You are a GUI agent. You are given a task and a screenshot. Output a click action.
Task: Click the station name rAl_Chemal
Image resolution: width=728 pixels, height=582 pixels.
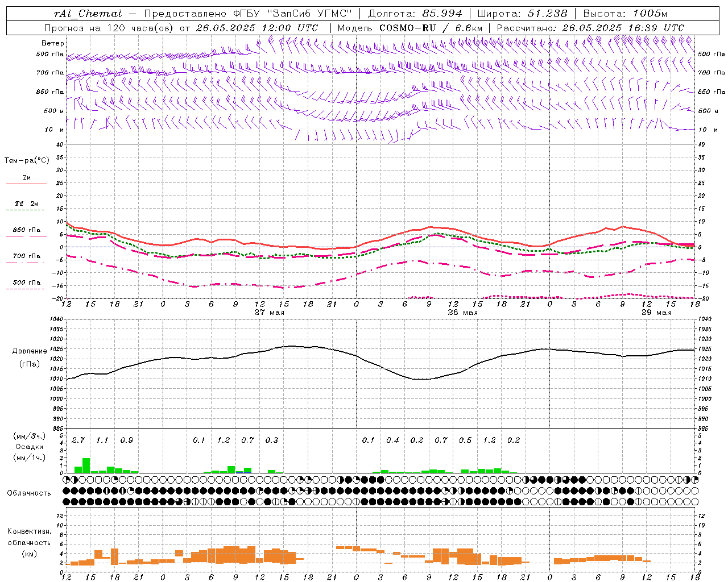pos(87,14)
